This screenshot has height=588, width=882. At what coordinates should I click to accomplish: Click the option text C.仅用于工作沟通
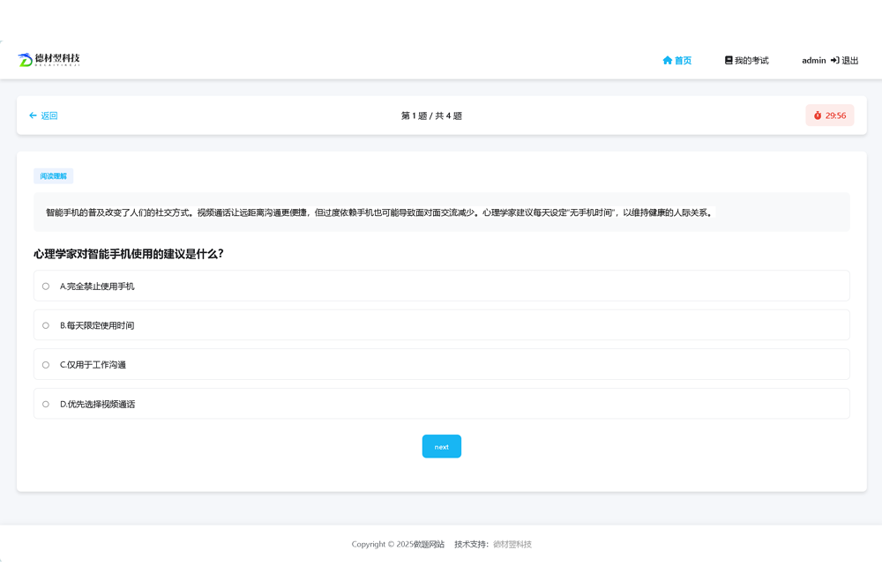[x=93, y=365]
